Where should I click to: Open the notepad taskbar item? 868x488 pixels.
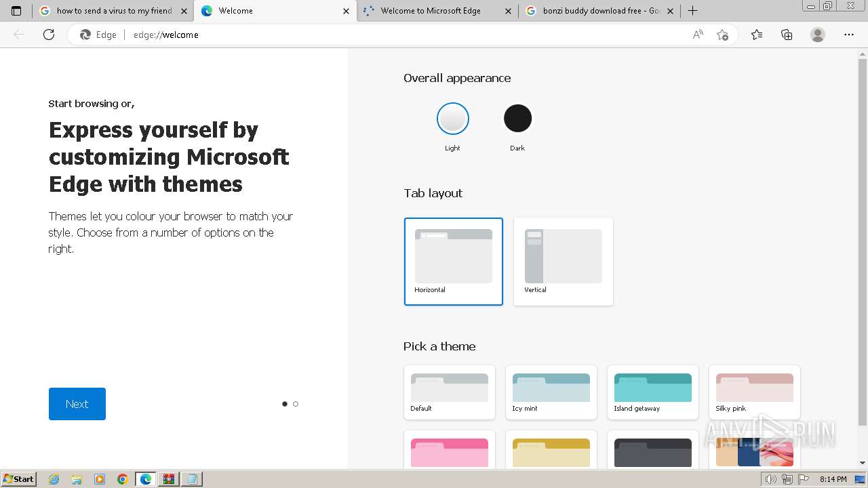tap(192, 479)
